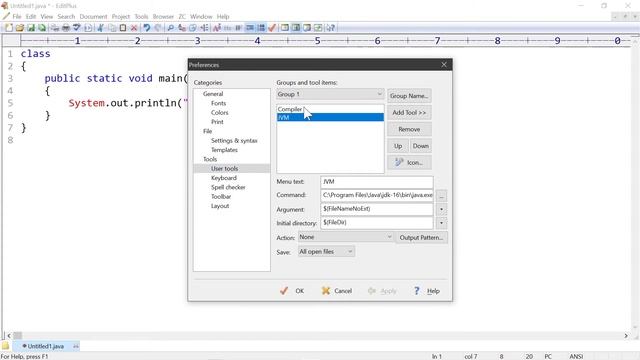The image size is (640, 360).
Task: Switch to the Untitled1.java document tab
Action: [45, 346]
